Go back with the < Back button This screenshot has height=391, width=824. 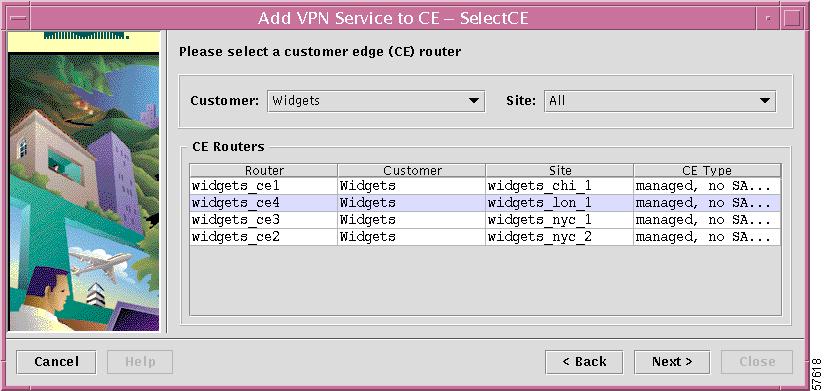point(584,362)
